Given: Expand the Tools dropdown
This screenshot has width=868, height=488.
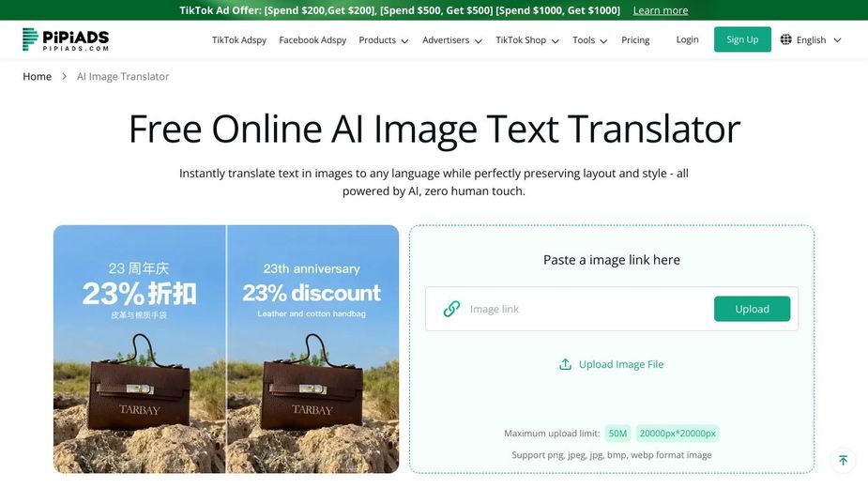Looking at the screenshot, I should [x=589, y=39].
